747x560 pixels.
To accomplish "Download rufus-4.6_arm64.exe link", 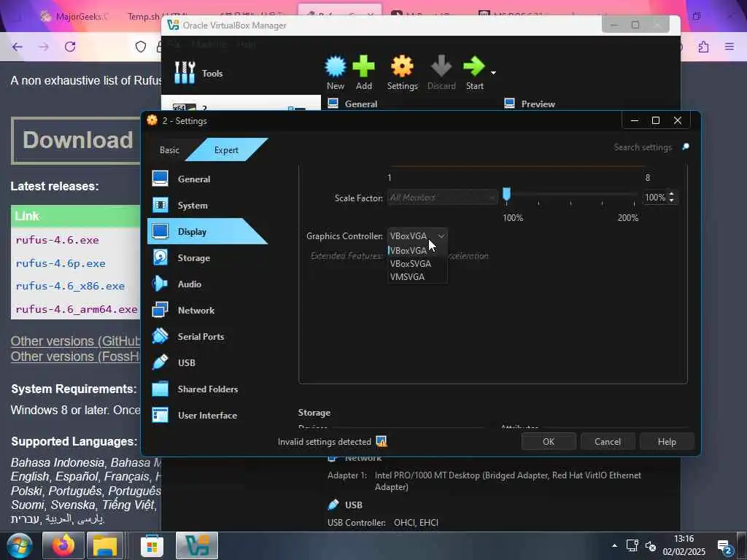I will point(77,309).
